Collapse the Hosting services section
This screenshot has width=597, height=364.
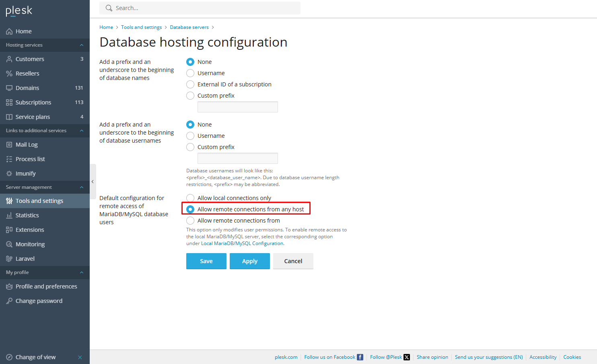[82, 45]
